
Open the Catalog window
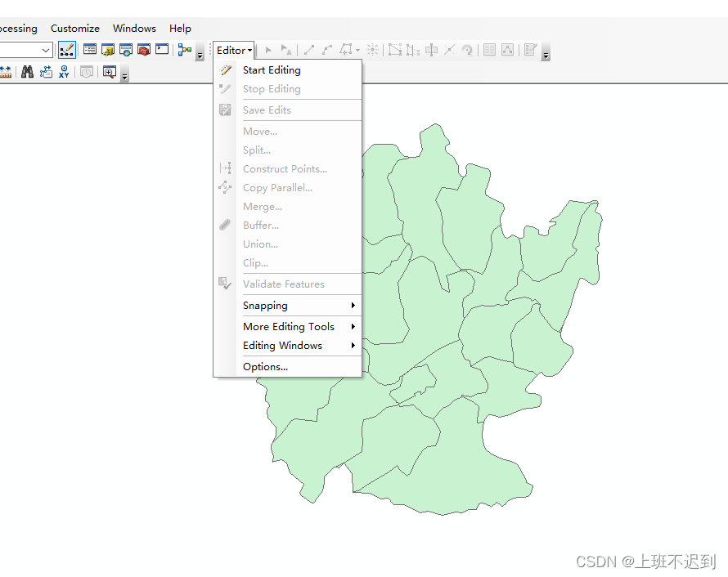click(108, 50)
